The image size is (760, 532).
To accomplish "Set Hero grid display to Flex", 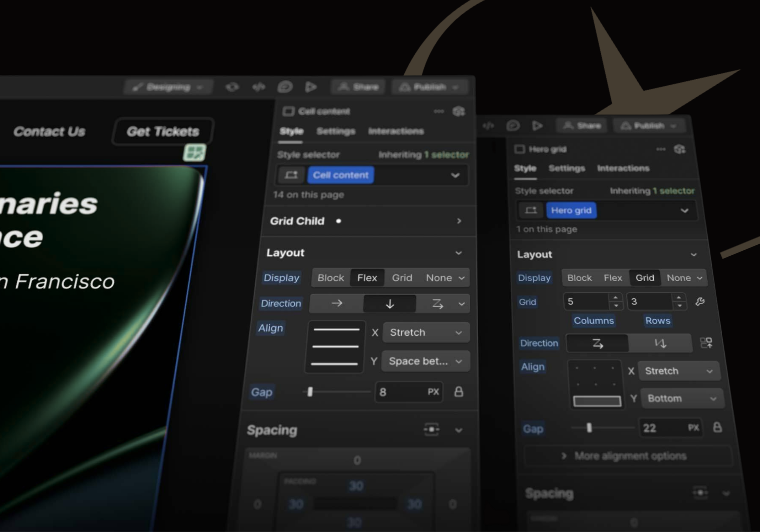I will click(x=612, y=278).
